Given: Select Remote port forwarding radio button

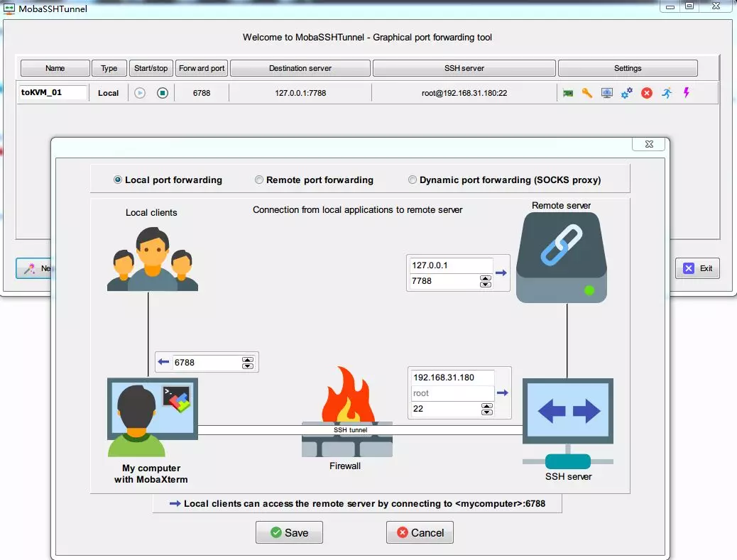Looking at the screenshot, I should pyautogui.click(x=259, y=180).
